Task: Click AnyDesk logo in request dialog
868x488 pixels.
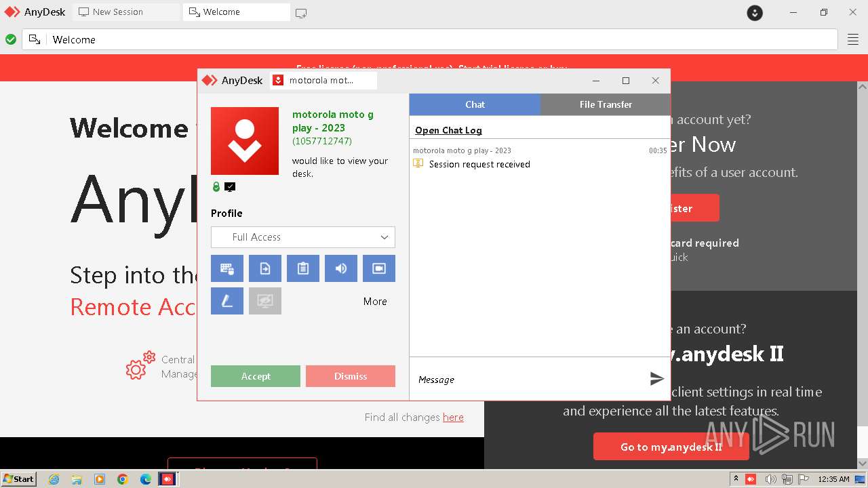Action: (x=232, y=80)
